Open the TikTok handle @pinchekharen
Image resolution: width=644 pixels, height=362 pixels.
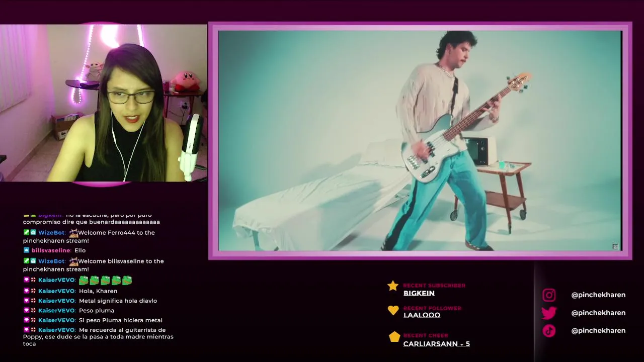pyautogui.click(x=598, y=330)
